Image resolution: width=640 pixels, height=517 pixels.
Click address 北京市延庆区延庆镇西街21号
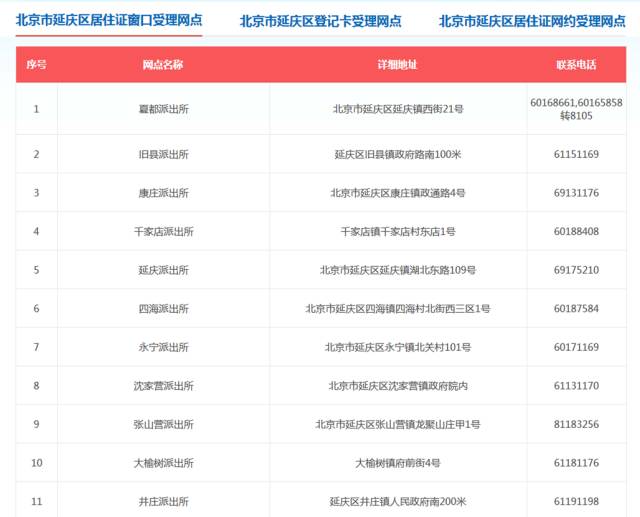398,109
